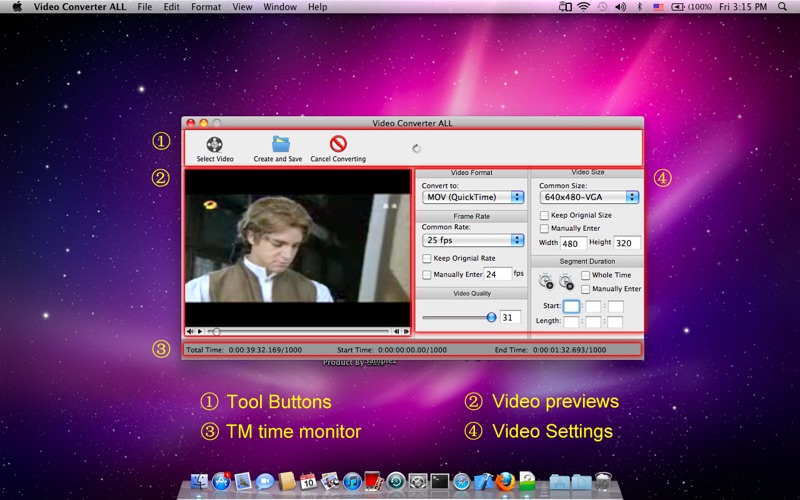Open the Documents folder stack in dock
The image size is (800, 500).
tap(581, 481)
